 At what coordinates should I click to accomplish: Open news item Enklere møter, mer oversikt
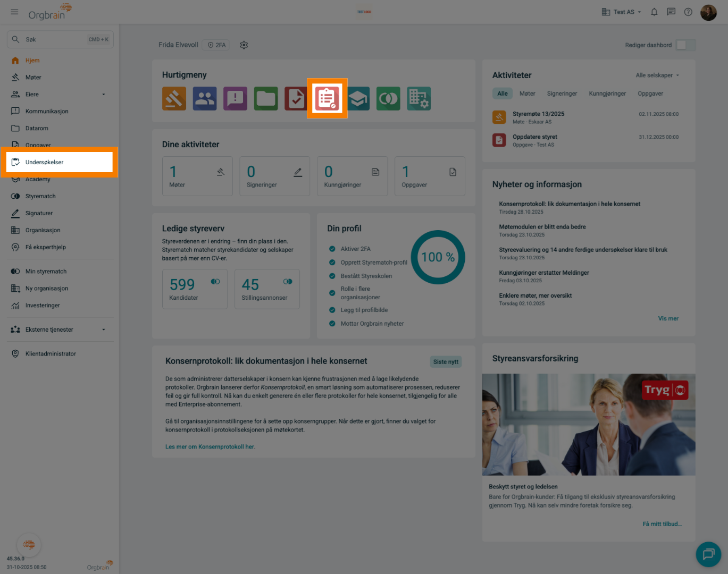tap(535, 296)
